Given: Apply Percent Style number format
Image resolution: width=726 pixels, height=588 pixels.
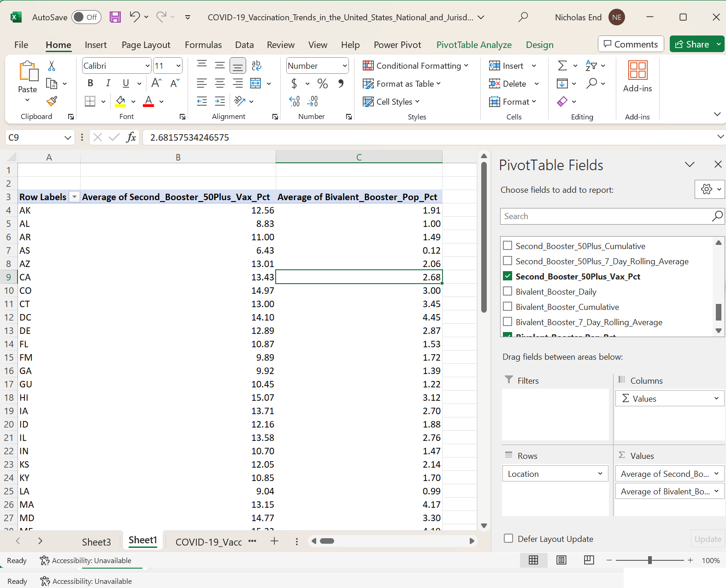Looking at the screenshot, I should 323,83.
